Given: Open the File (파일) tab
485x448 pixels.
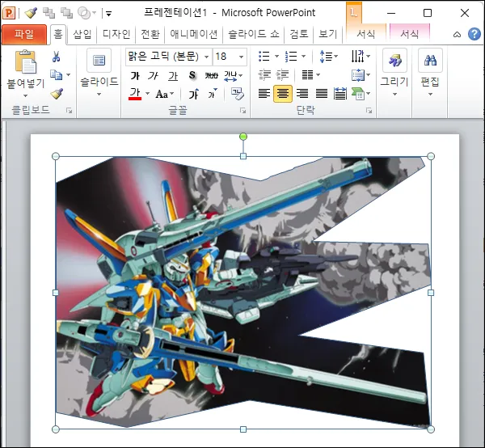Looking at the screenshot, I should tap(24, 34).
